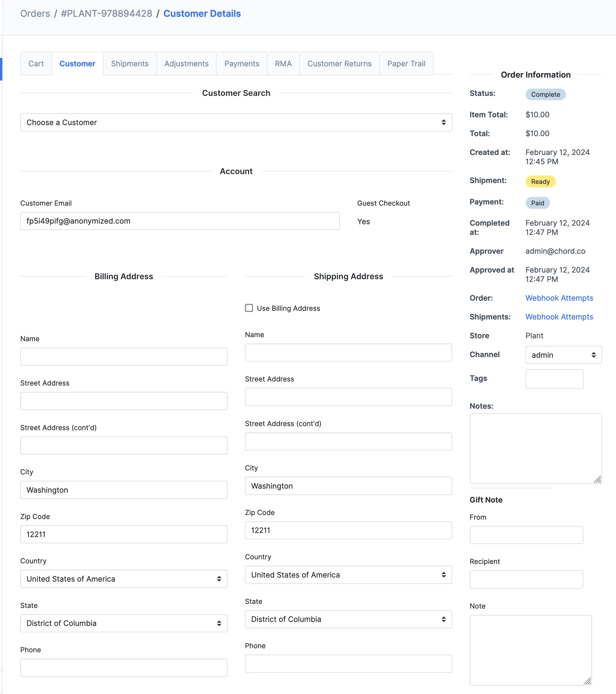Click the billing Zip Code field
Screen dimensions: 616x694
click(x=124, y=534)
